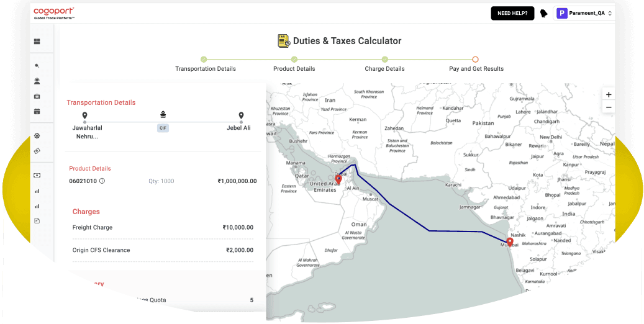Click the notification bell icon
This screenshot has width=644, height=324.
(x=544, y=13)
